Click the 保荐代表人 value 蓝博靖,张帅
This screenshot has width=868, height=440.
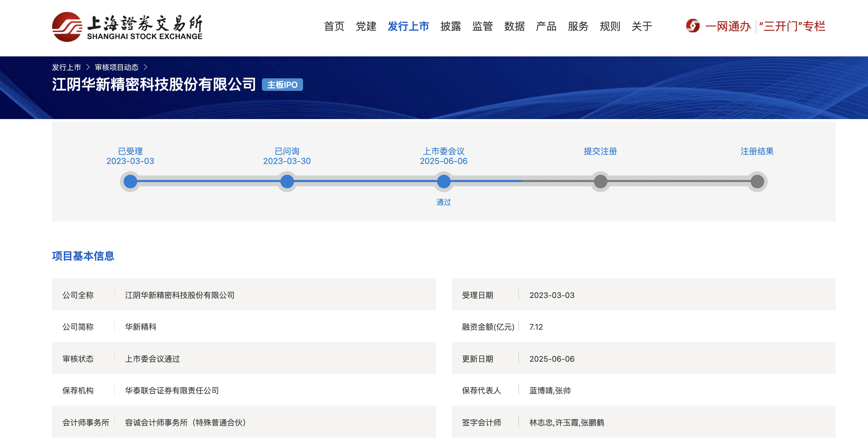[550, 391]
